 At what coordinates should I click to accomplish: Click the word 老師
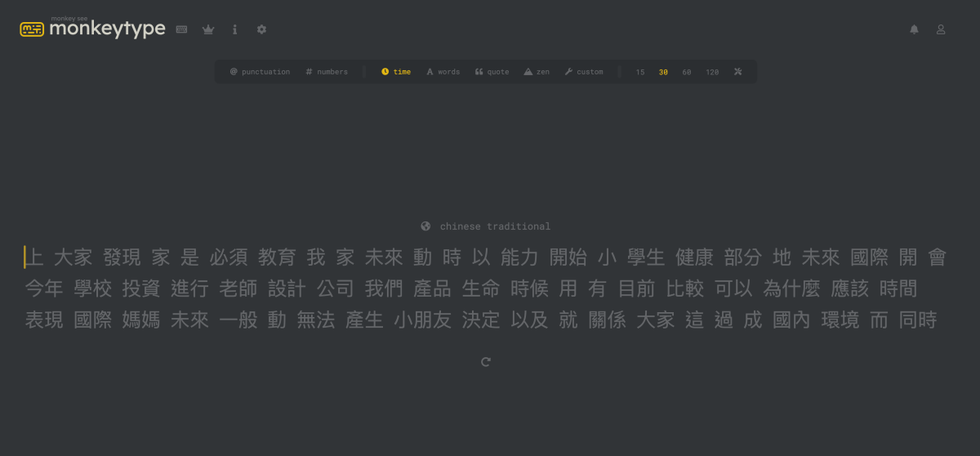(238, 288)
